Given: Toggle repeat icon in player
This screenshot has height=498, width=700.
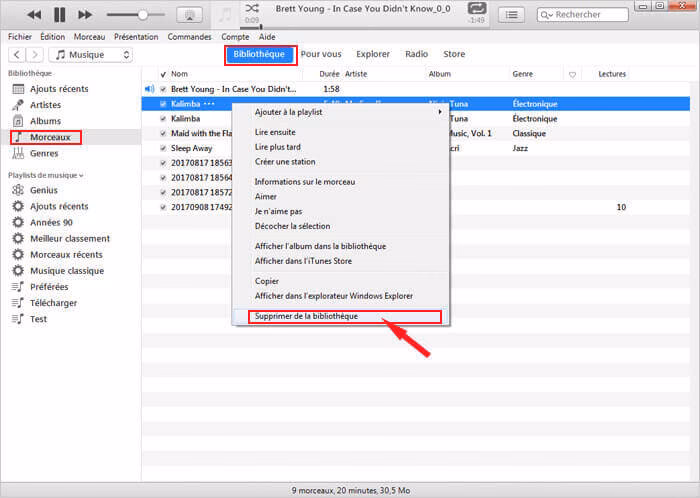Looking at the screenshot, I should tap(477, 8).
